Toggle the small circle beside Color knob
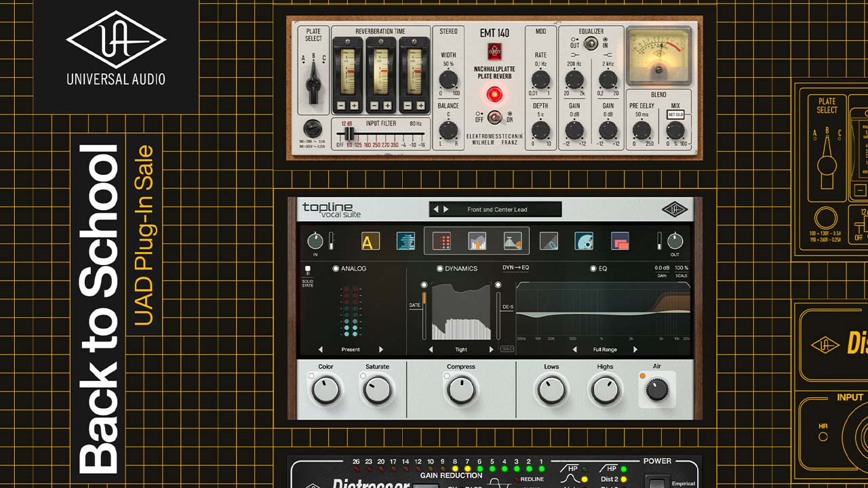Viewport: 868px width, 488px height. [x=311, y=375]
